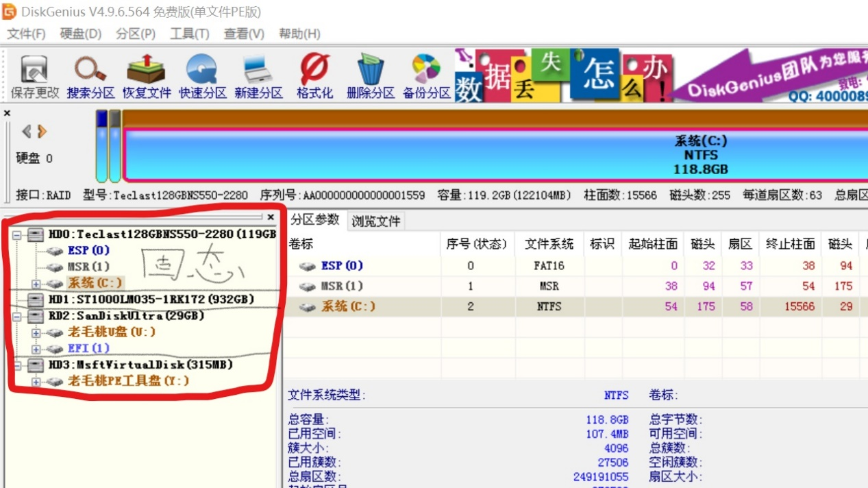
Task: Click the FAT16 file system cell
Action: tap(549, 266)
